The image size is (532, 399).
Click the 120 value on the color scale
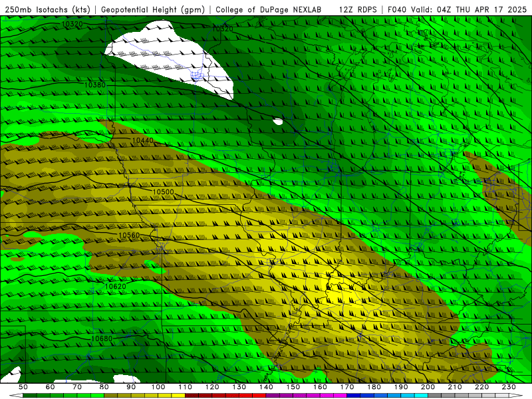[212, 387]
